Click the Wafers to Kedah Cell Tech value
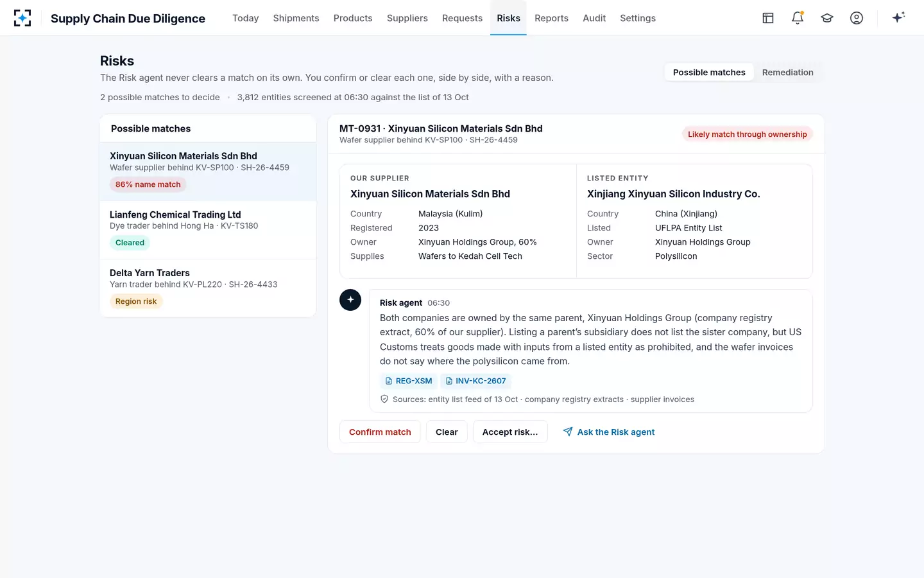 (470, 256)
